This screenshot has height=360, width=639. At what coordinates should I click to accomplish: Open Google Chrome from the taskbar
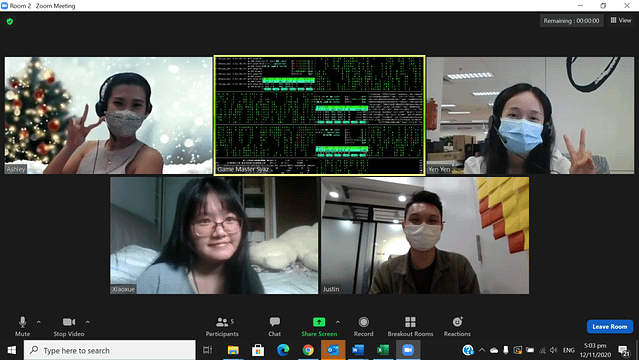[x=308, y=350]
